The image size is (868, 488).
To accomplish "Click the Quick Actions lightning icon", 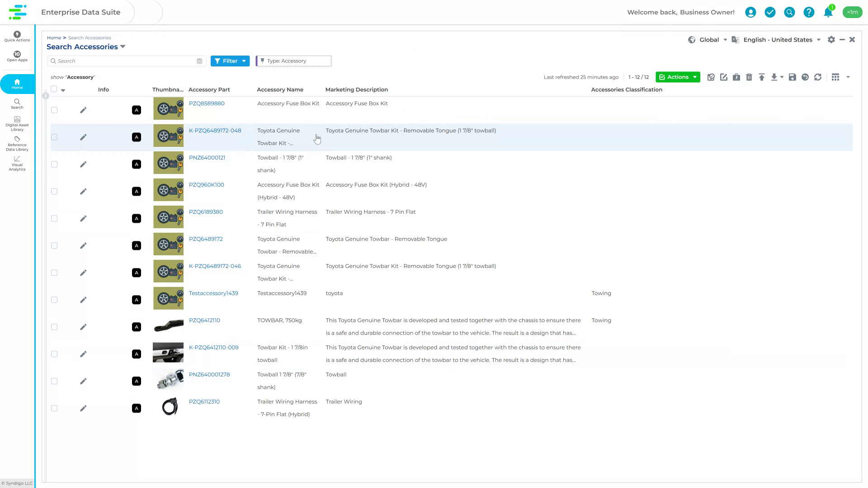I will (17, 34).
